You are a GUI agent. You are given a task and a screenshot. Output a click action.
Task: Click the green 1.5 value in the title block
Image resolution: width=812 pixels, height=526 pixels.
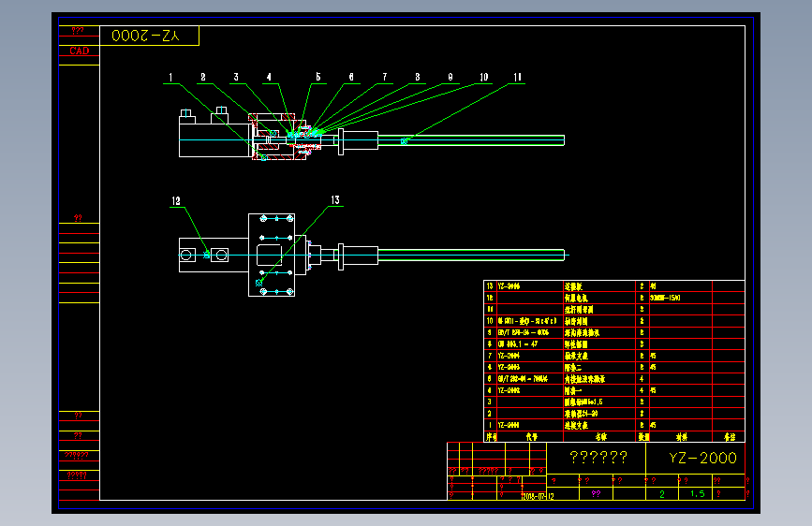click(698, 494)
